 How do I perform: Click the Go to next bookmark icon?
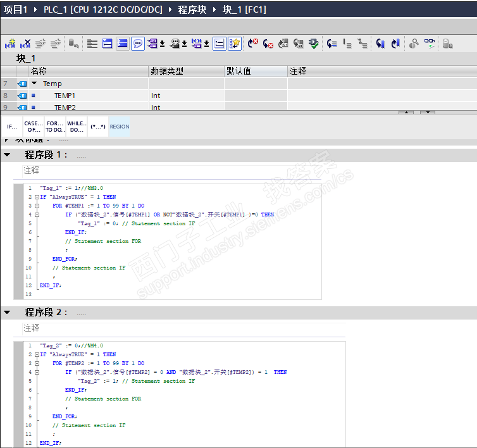[x=380, y=44]
